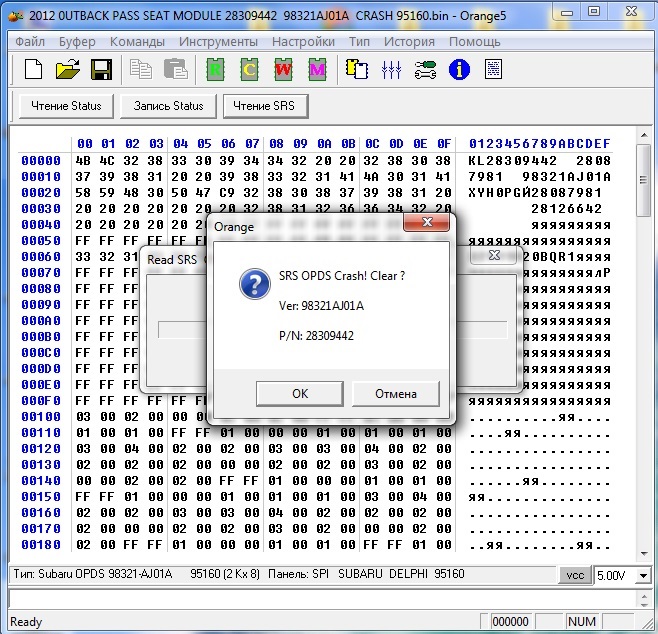Click the NUM indicator in status bar
Viewport: 658px width, 634px height.
click(581, 621)
